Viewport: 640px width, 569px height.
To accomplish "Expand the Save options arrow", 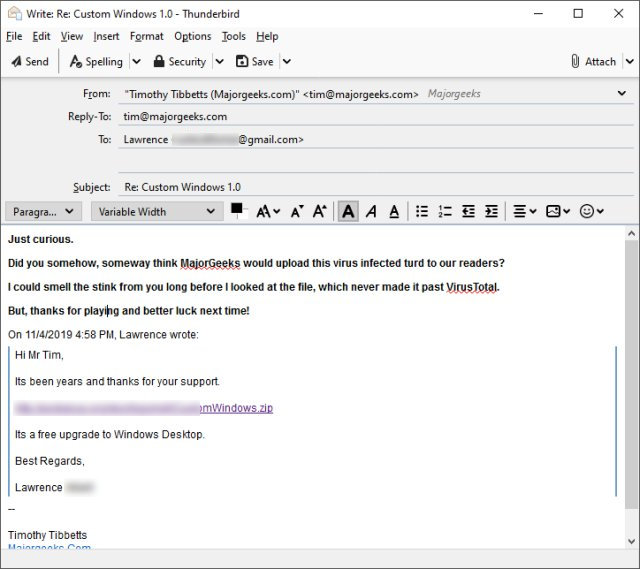I will pyautogui.click(x=287, y=62).
